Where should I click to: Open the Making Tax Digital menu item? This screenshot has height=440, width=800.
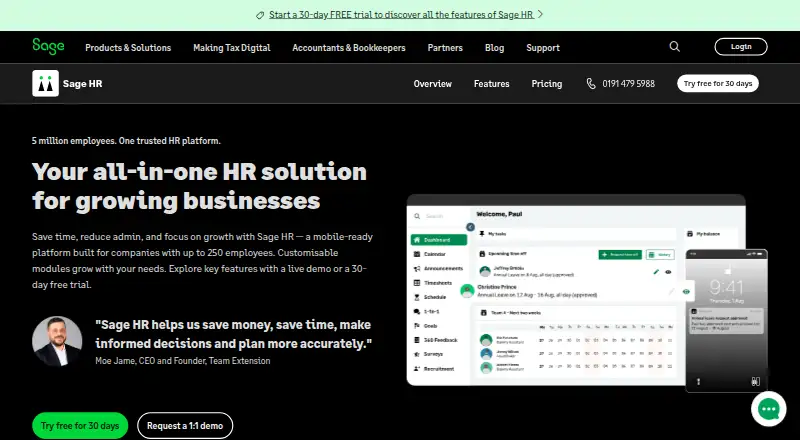pyautogui.click(x=232, y=47)
